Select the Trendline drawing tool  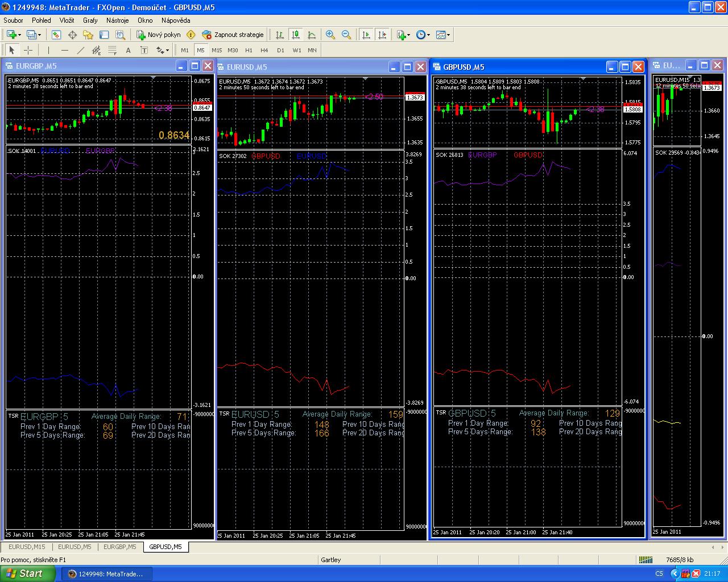pos(80,50)
